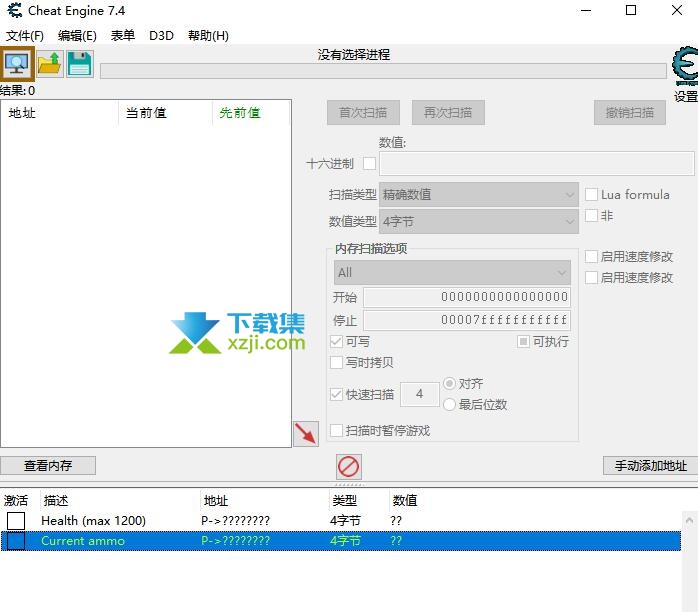This screenshot has width=698, height=612.
Task: Click Health row value ??
Action: [396, 520]
